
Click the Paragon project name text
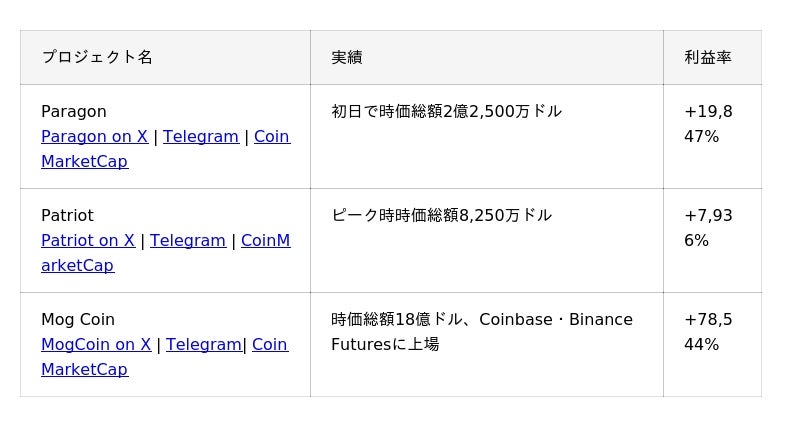(x=74, y=112)
